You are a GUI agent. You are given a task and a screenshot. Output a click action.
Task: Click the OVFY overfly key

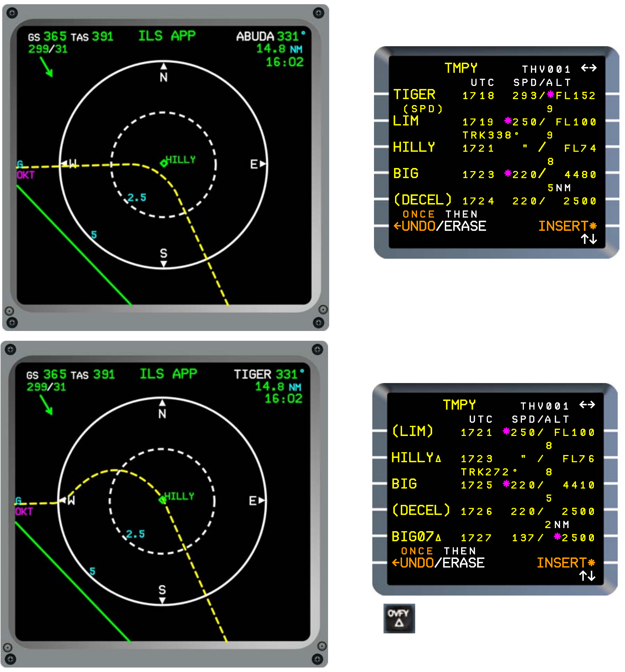(399, 618)
